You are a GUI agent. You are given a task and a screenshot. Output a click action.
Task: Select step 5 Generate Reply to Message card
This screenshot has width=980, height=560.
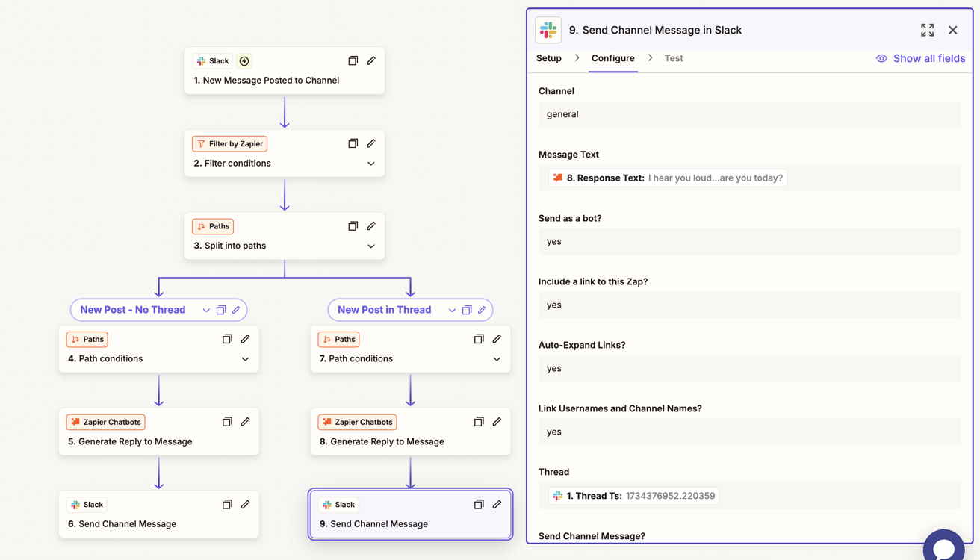[159, 432]
